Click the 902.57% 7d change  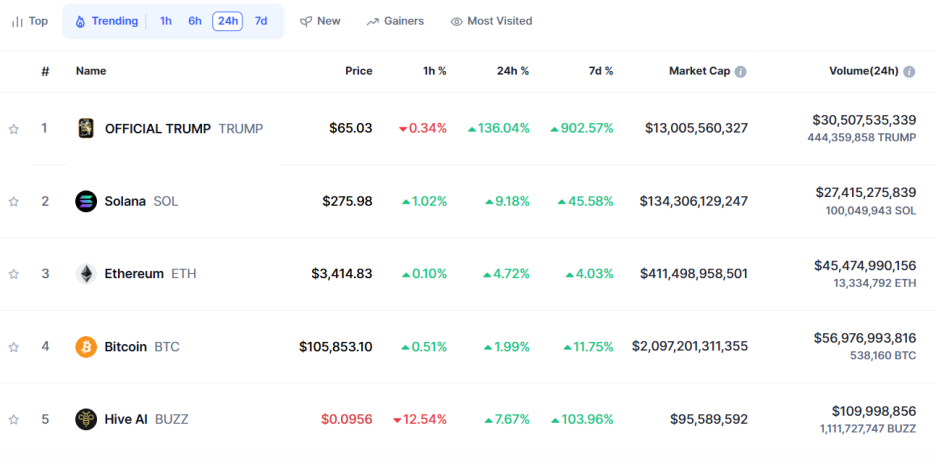582,128
